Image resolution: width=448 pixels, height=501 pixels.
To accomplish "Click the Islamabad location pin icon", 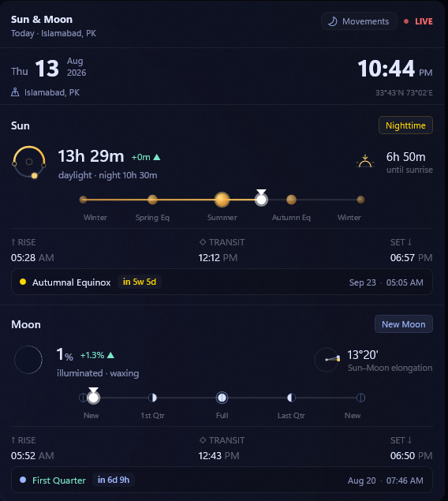I will pos(15,92).
